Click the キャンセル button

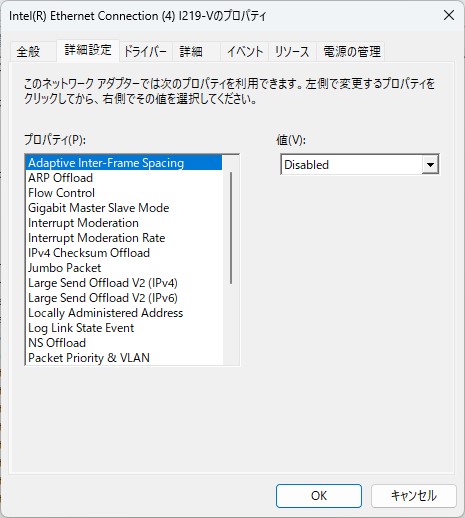point(414,496)
